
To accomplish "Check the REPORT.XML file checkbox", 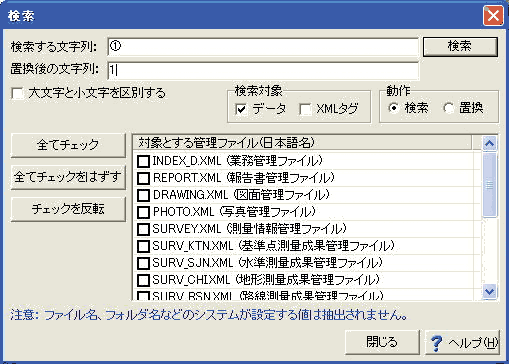I will click(143, 178).
